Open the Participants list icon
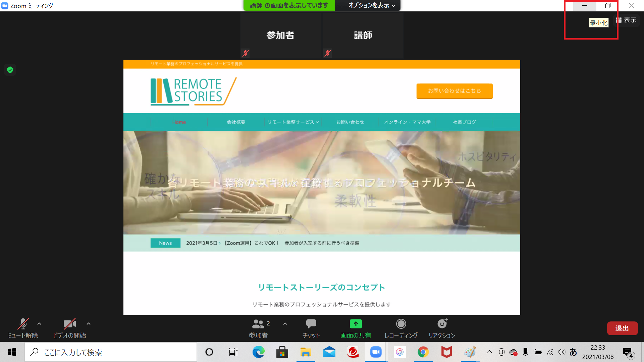The height and width of the screenshot is (362, 644). coord(258,324)
